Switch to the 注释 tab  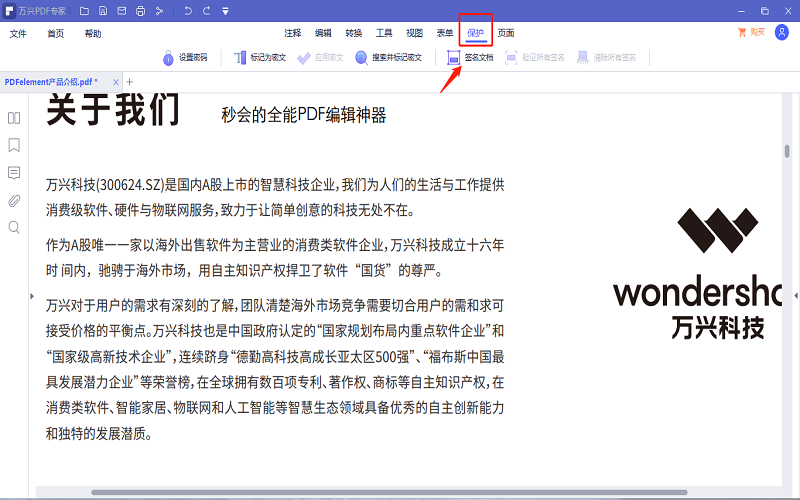(x=292, y=33)
